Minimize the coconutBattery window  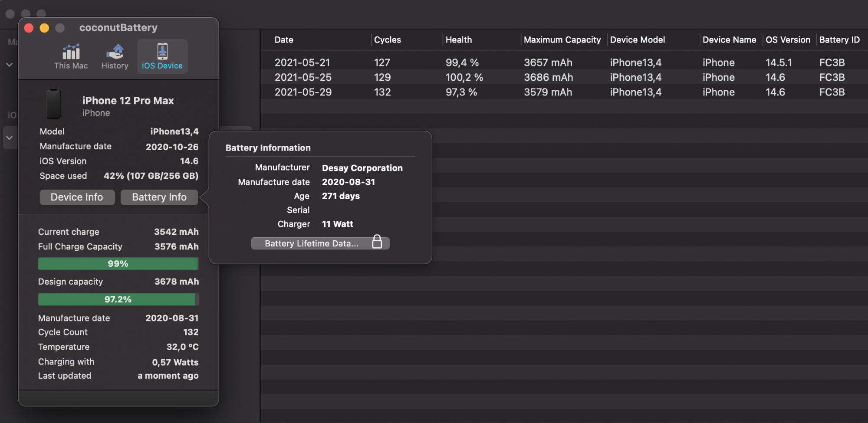(44, 28)
